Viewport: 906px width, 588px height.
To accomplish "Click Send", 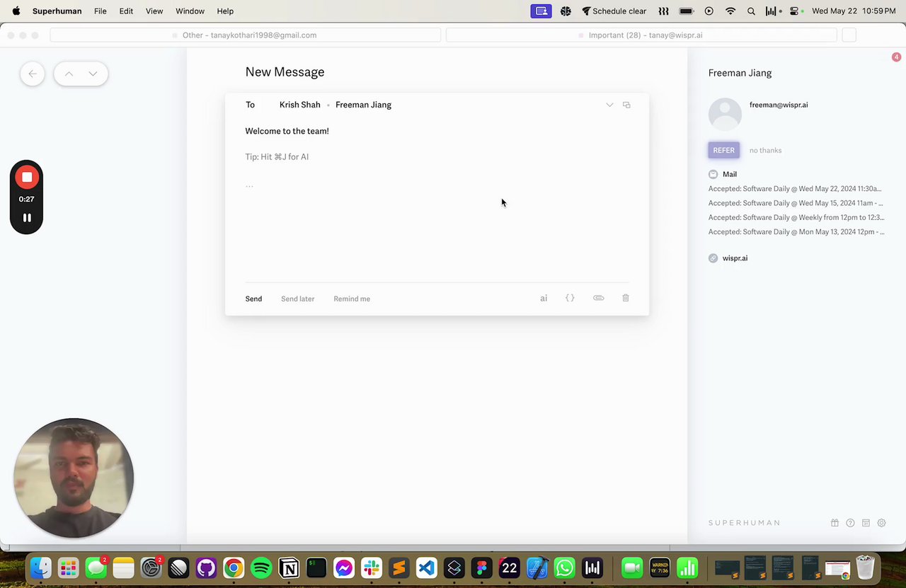I will [x=253, y=299].
